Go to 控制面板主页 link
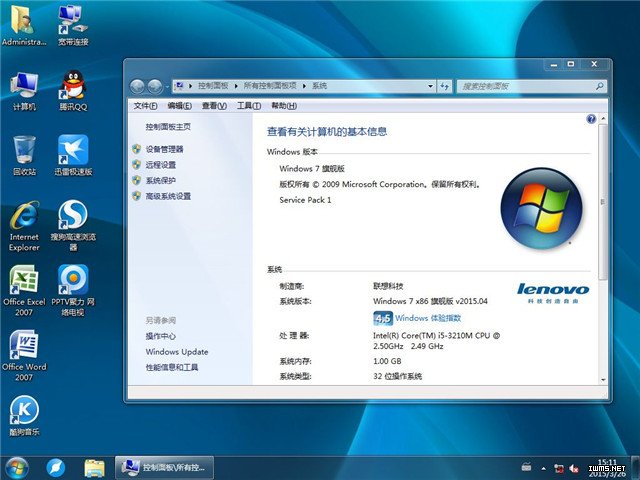Screen dimensions: 640x480 [168, 127]
